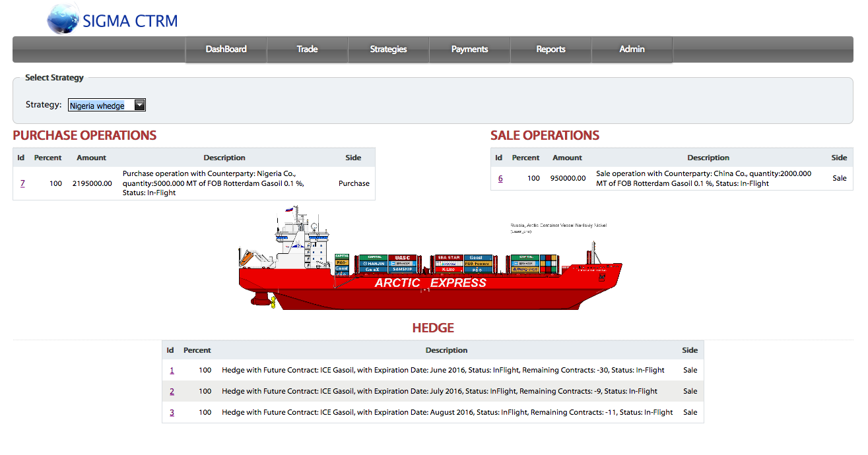
Task: Click the SIGMA CTRM title text
Action: (130, 21)
